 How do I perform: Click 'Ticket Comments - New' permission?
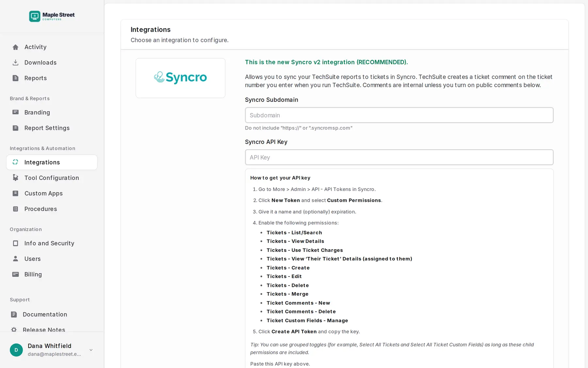(x=298, y=303)
